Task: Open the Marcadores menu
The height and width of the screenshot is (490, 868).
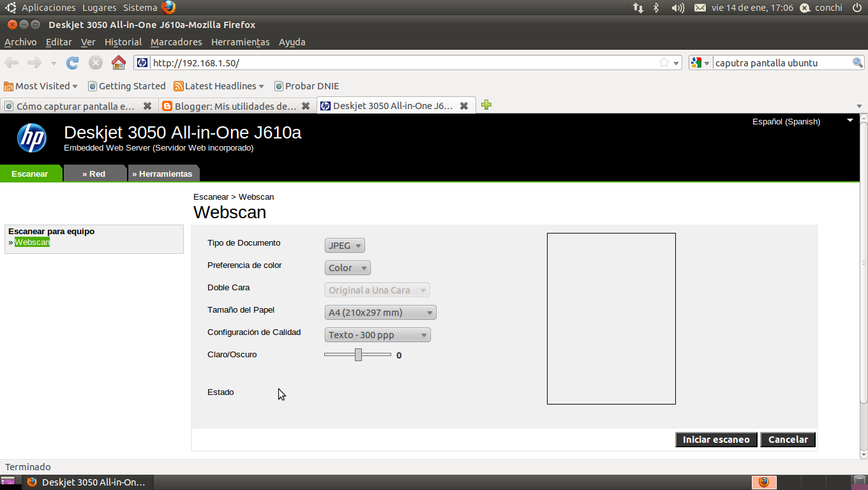Action: click(176, 42)
